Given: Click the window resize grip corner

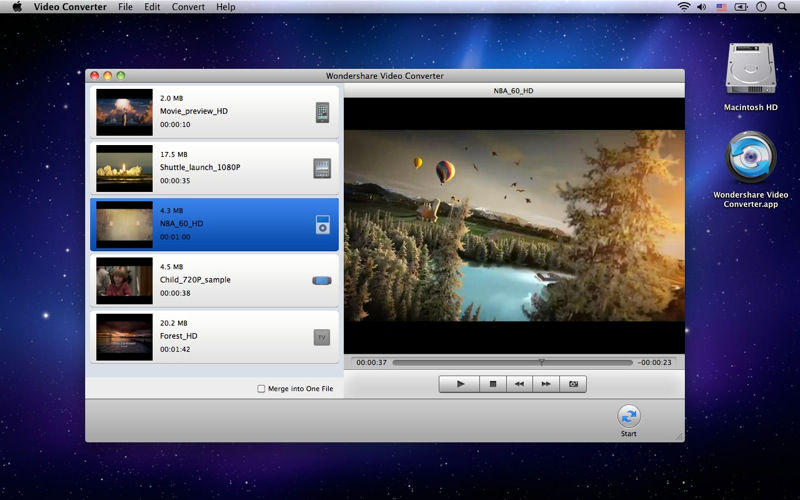Looking at the screenshot, I should pos(679,436).
